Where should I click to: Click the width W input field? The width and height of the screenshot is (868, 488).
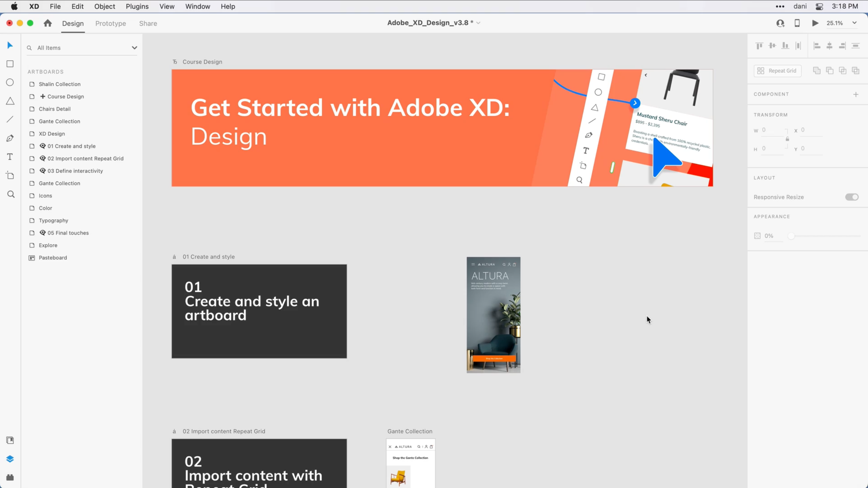[x=772, y=130]
